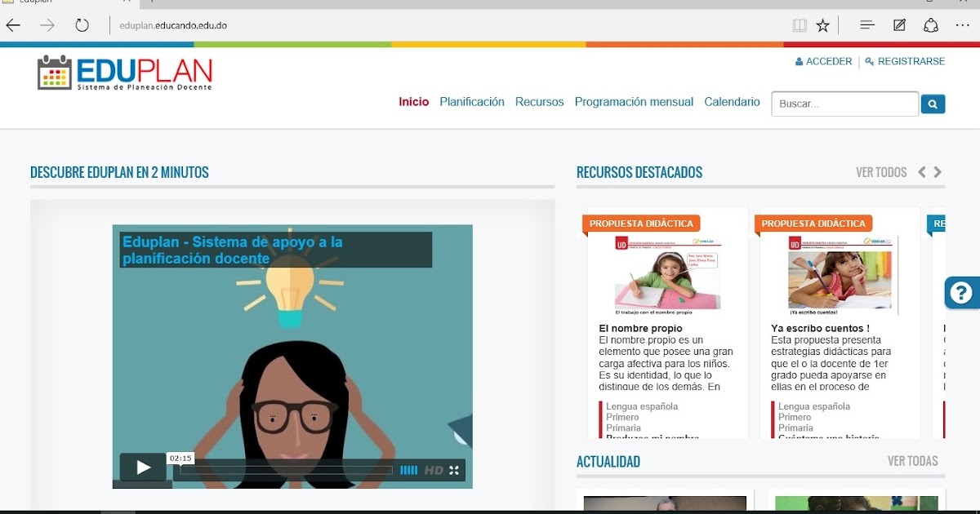The image size is (980, 514).
Task: Toggle reading view in the address bar
Action: [798, 24]
